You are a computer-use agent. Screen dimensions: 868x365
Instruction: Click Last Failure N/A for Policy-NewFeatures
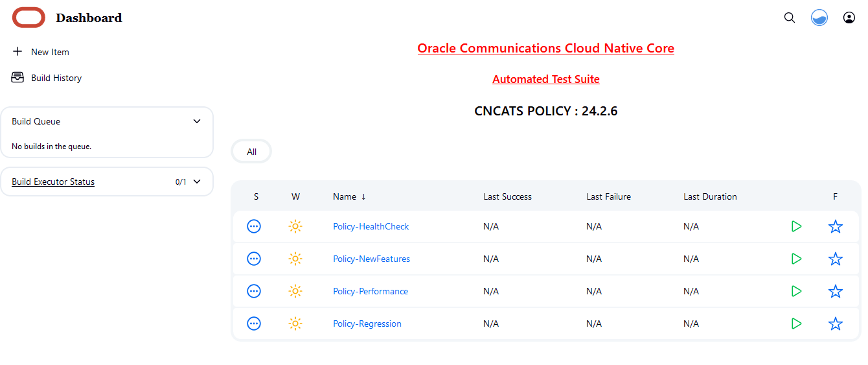pos(594,259)
